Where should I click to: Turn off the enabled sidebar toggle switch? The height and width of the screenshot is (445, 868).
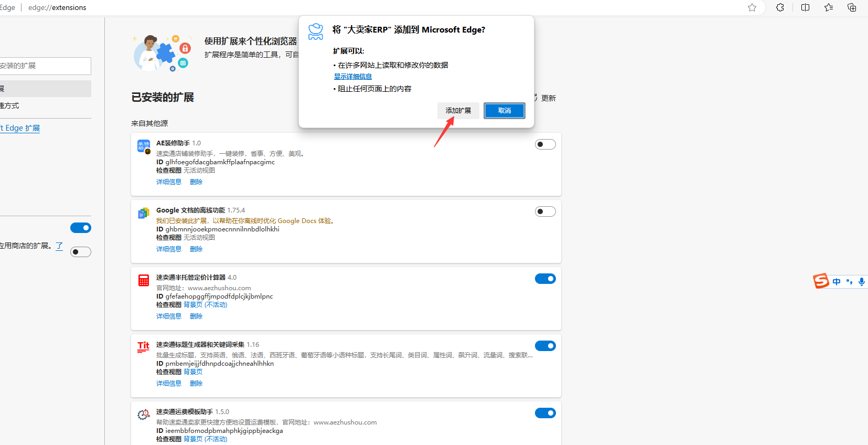coord(81,228)
